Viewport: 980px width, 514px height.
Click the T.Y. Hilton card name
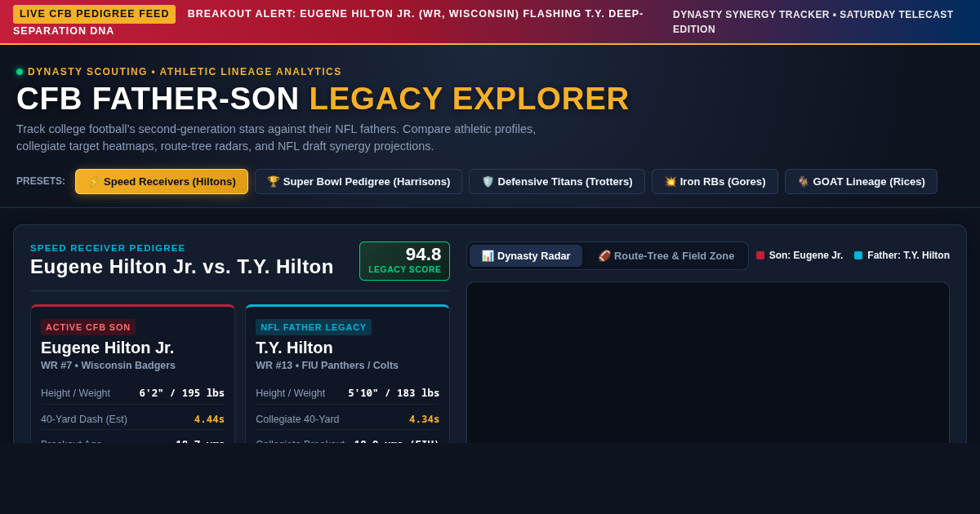point(295,348)
